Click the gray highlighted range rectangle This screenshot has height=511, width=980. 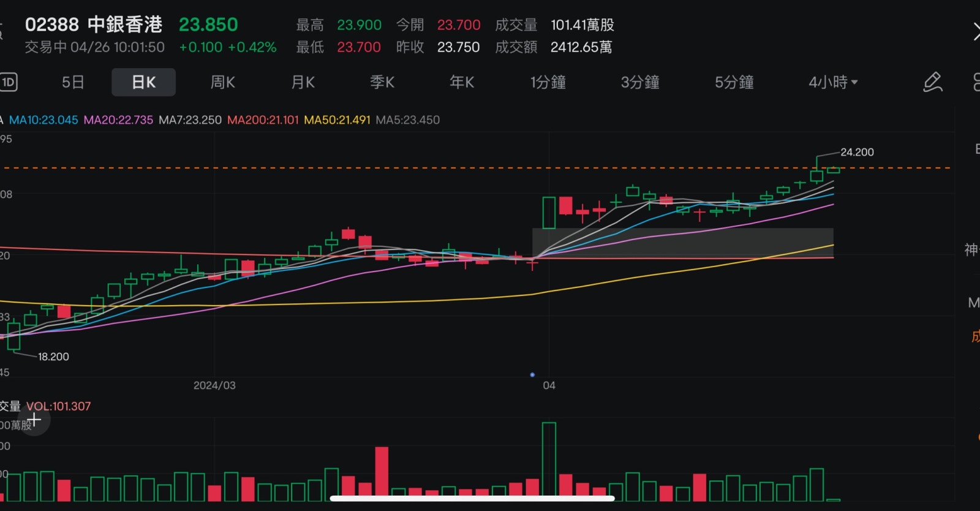(x=683, y=243)
